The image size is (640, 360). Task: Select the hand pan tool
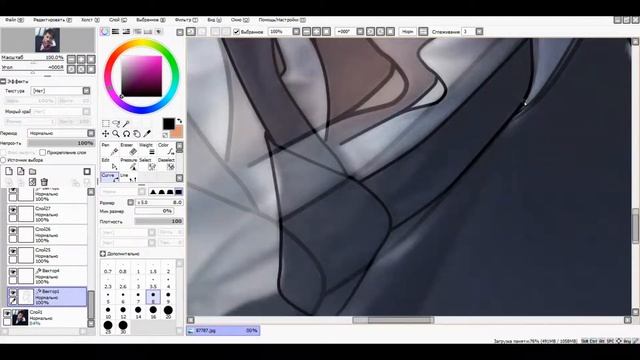tap(137, 134)
